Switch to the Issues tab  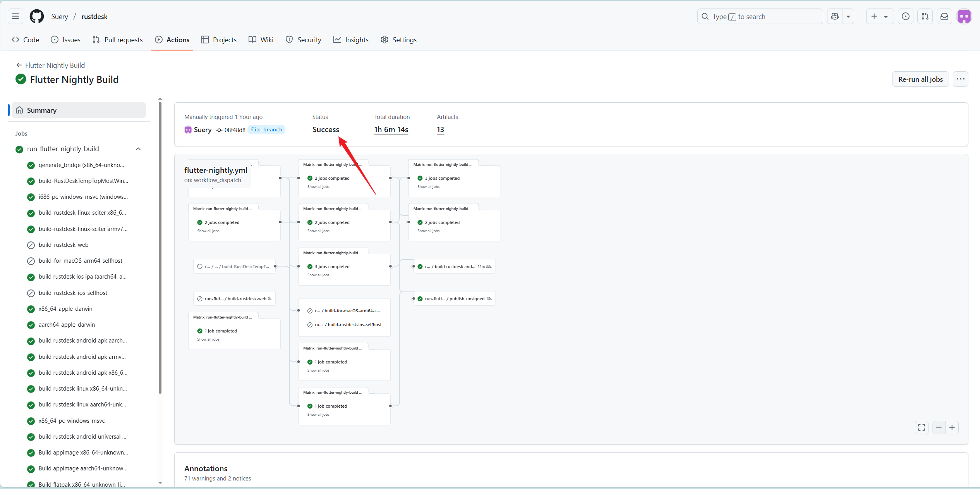66,40
